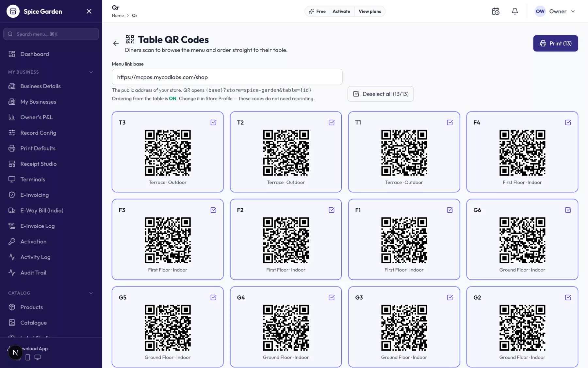
Task: Click the T3 QR code image
Action: pos(168,153)
